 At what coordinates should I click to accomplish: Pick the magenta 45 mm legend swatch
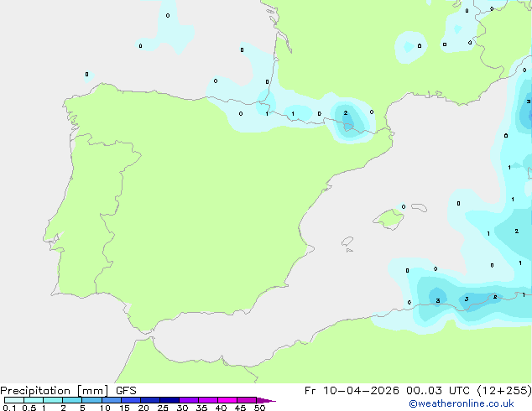[247, 400]
